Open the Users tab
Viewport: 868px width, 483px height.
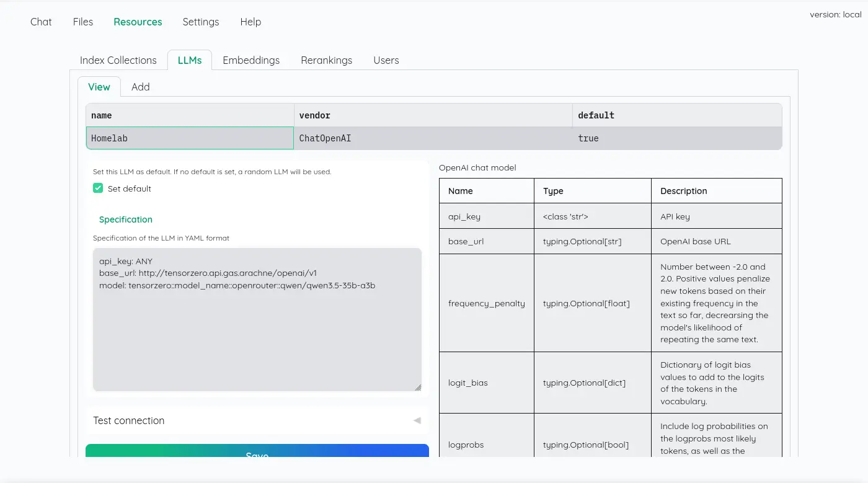(x=386, y=60)
